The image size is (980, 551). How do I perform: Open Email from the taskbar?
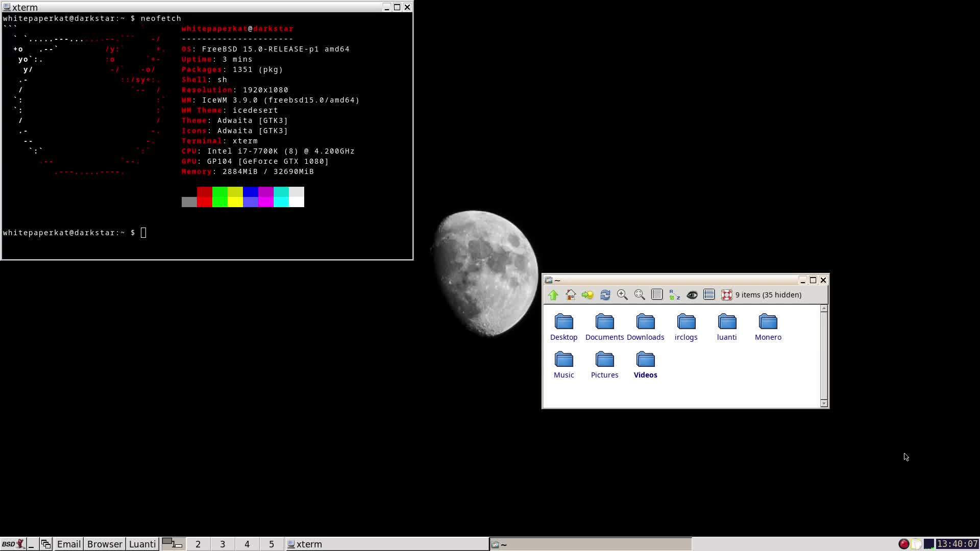tap(68, 544)
